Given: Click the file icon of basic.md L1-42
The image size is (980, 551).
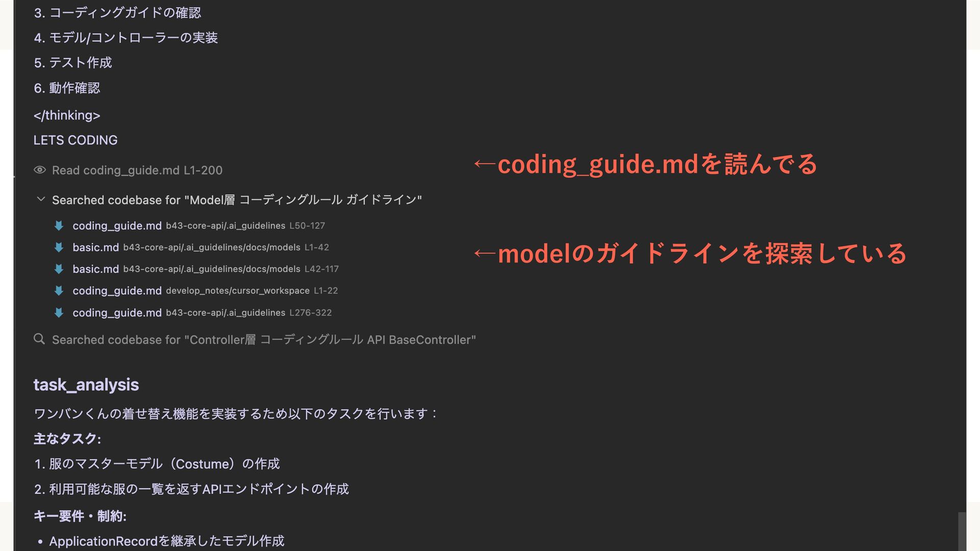Looking at the screenshot, I should [59, 247].
